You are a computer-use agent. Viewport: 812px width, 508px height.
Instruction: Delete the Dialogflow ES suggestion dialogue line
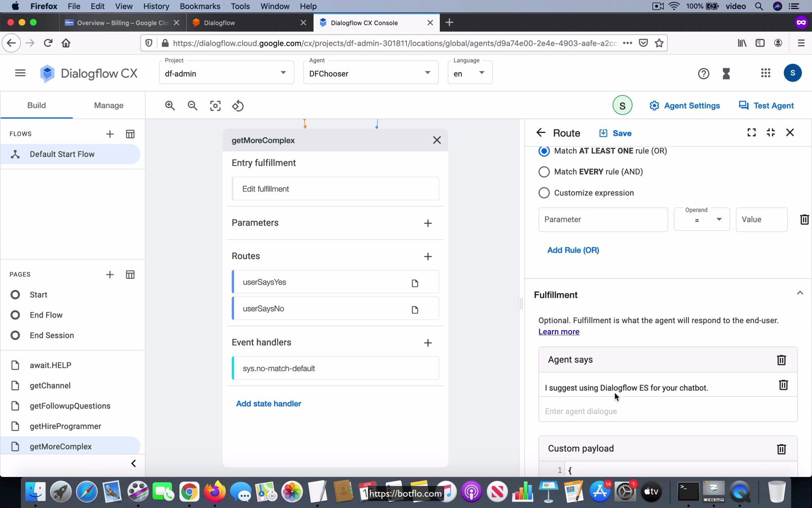[x=784, y=385]
